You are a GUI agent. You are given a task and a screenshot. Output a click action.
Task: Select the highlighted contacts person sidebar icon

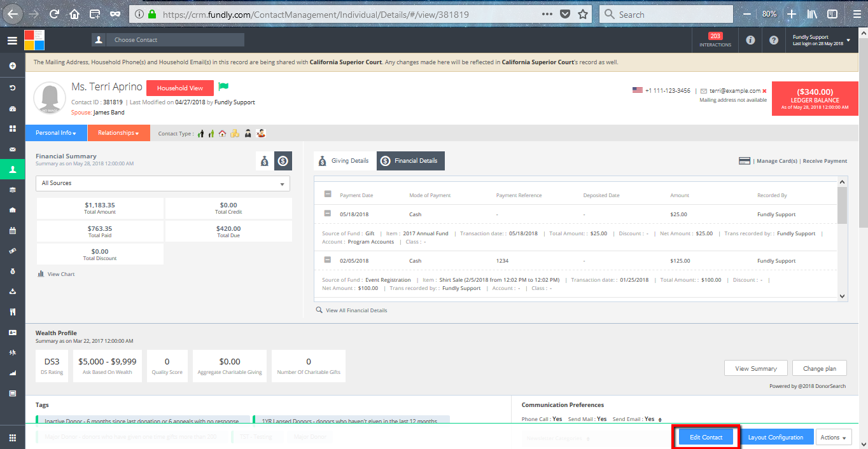(x=12, y=169)
